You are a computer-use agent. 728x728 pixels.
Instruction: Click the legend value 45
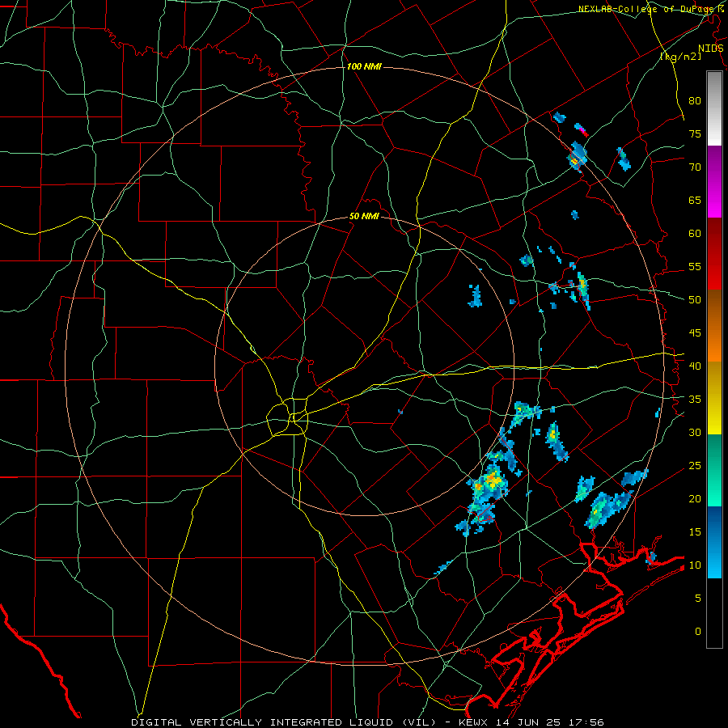point(695,333)
